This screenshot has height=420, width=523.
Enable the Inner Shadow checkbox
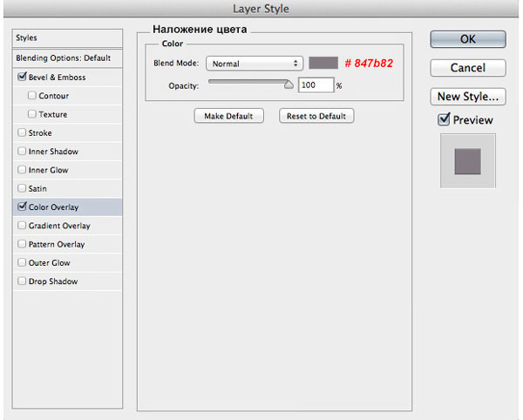[22, 152]
